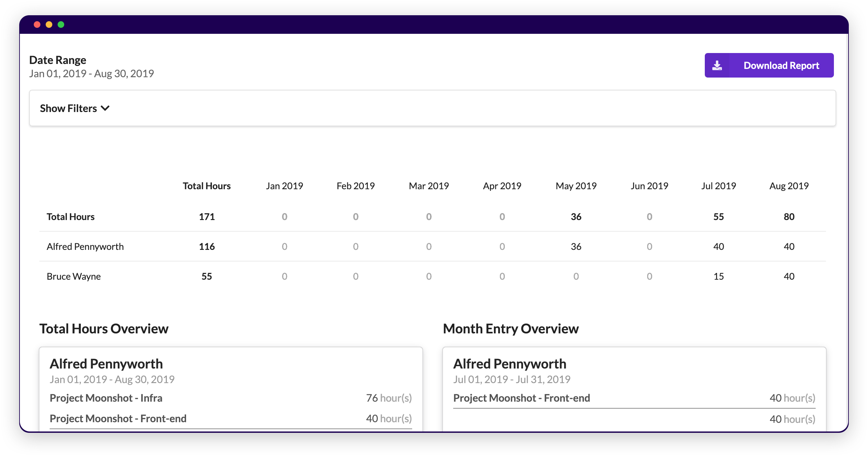868x456 pixels.
Task: Select Project Moonshot - Front-end in Month Entry Overview
Action: click(x=521, y=398)
